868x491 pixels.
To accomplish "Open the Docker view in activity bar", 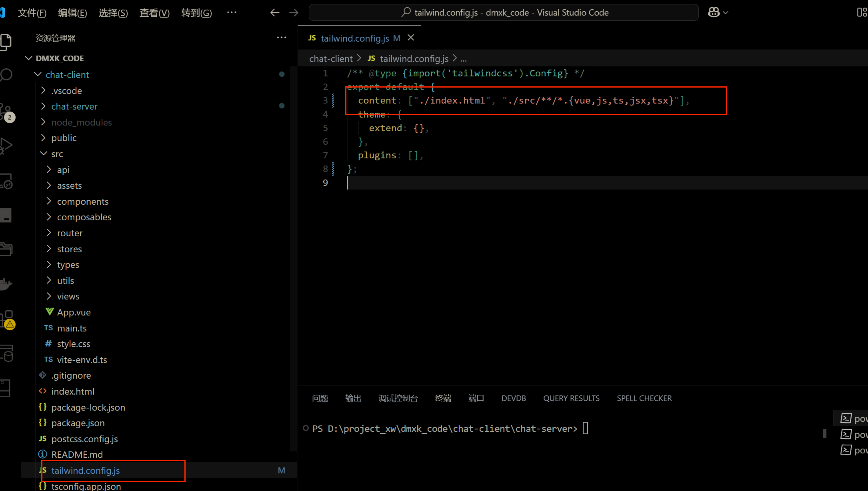I will click(x=6, y=284).
